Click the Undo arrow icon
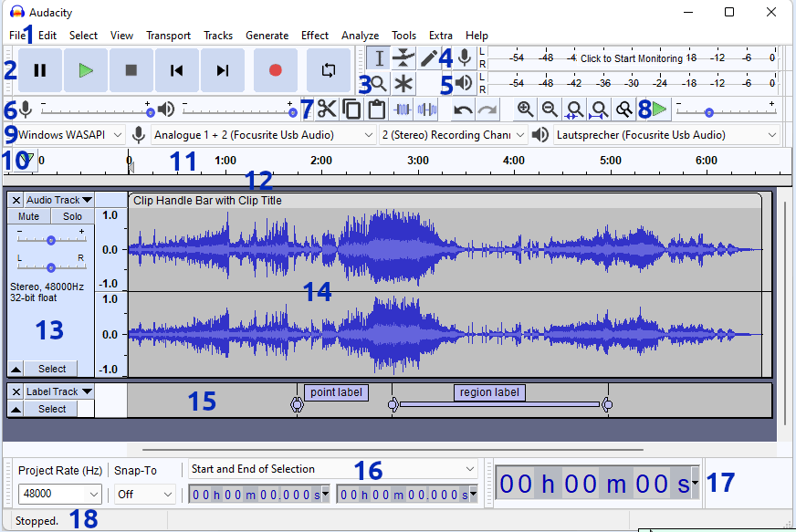This screenshot has width=796, height=532. pos(464,110)
